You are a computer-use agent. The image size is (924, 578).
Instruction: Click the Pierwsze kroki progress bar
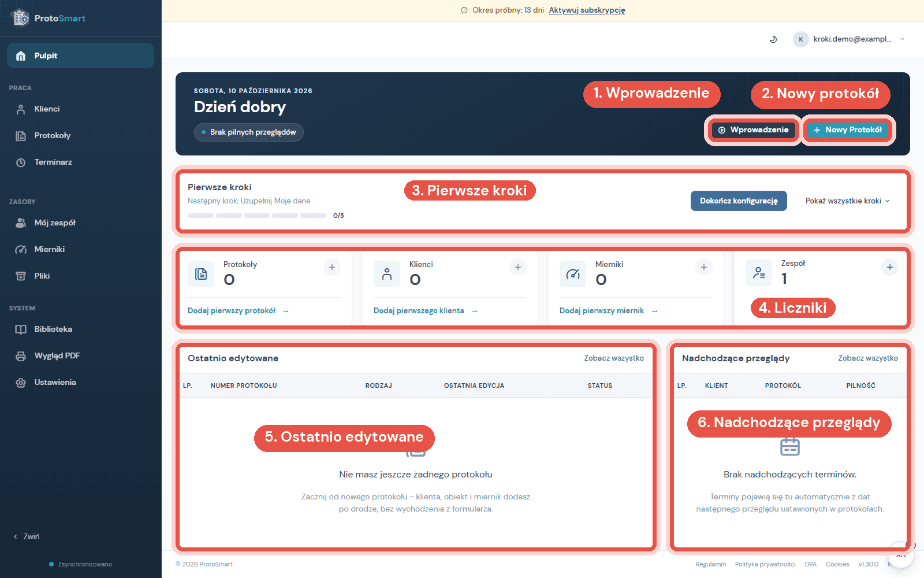(x=257, y=216)
